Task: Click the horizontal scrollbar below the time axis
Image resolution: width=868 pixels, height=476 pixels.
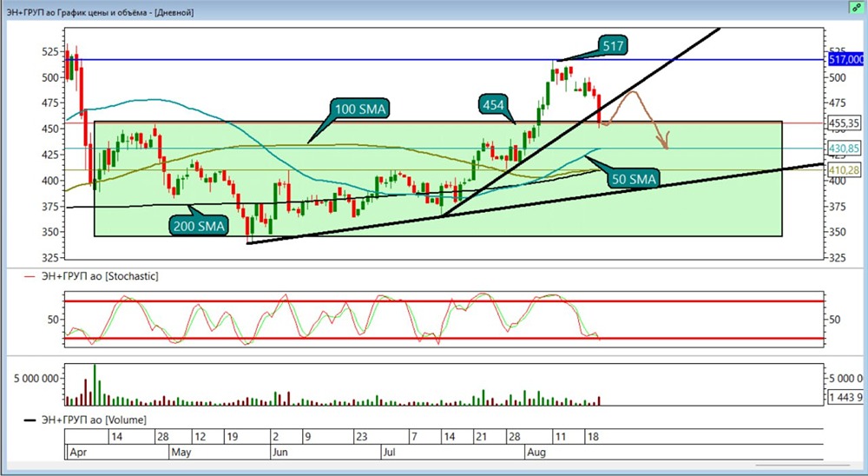Action: [803, 465]
